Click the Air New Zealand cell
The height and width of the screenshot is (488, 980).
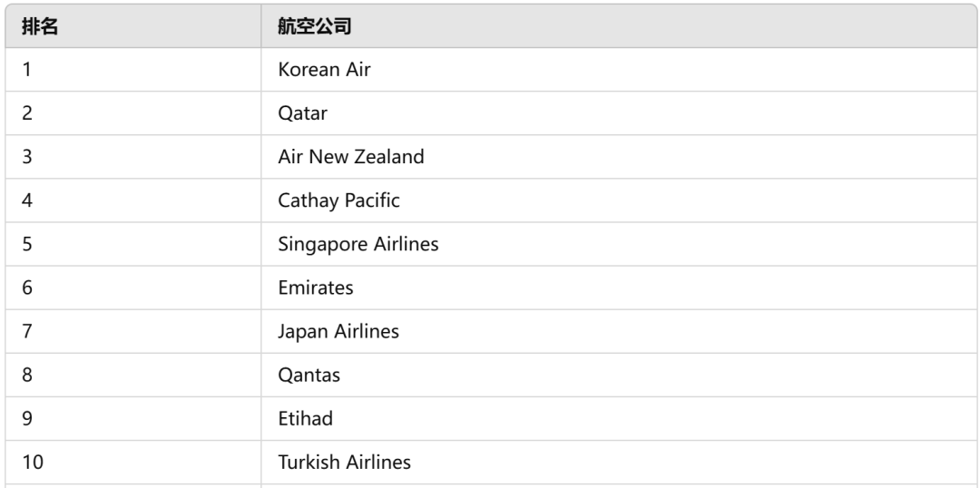(619, 157)
